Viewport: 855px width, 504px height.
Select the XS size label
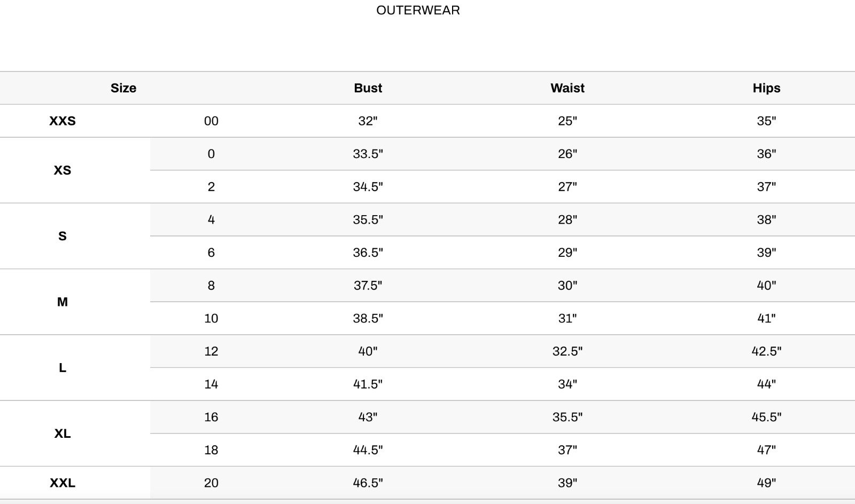[x=63, y=170]
